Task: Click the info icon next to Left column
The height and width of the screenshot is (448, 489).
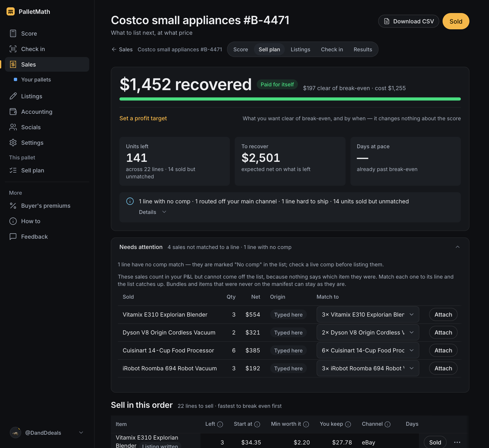Action: tap(220, 424)
